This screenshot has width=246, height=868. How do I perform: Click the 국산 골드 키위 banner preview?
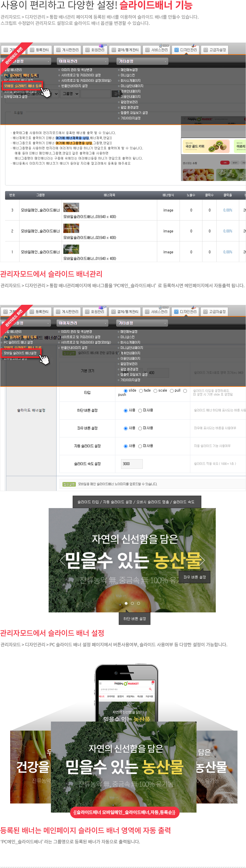click(207, 146)
